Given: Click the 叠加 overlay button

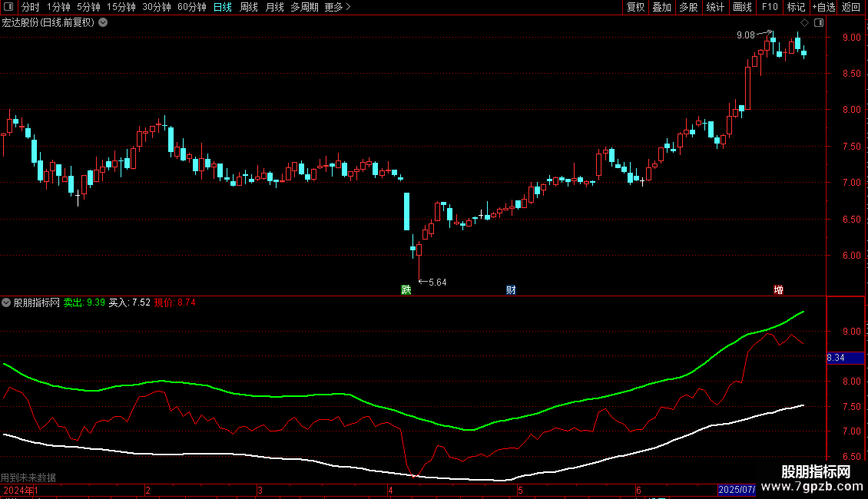Looking at the screenshot, I should [662, 7].
